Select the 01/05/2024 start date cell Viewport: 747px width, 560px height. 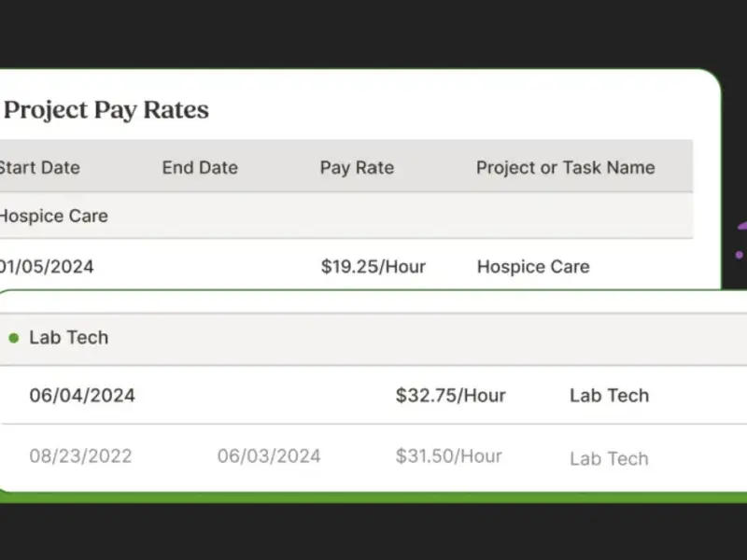(x=47, y=267)
